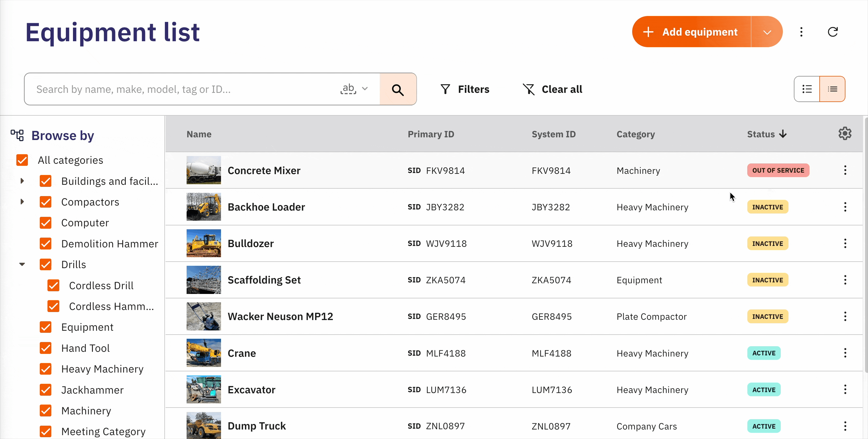Click Crane ACTIVE status badge
Viewport: 868px width, 439px height.
point(764,353)
